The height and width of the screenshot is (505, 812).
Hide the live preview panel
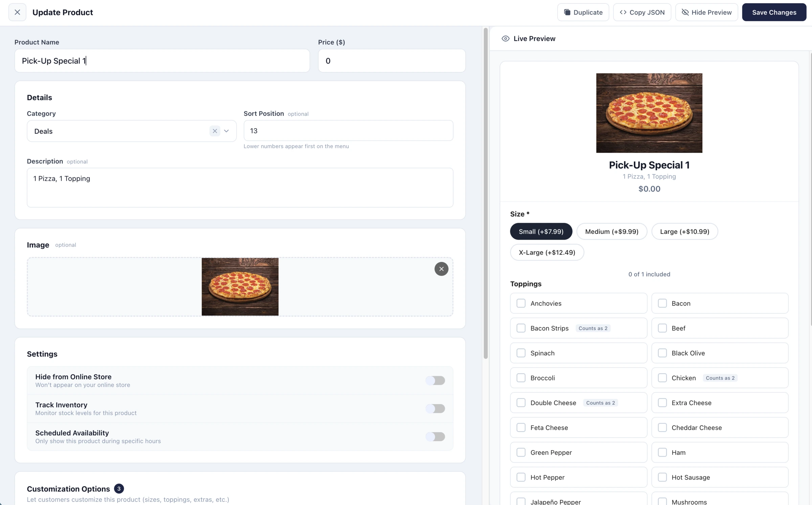706,12
